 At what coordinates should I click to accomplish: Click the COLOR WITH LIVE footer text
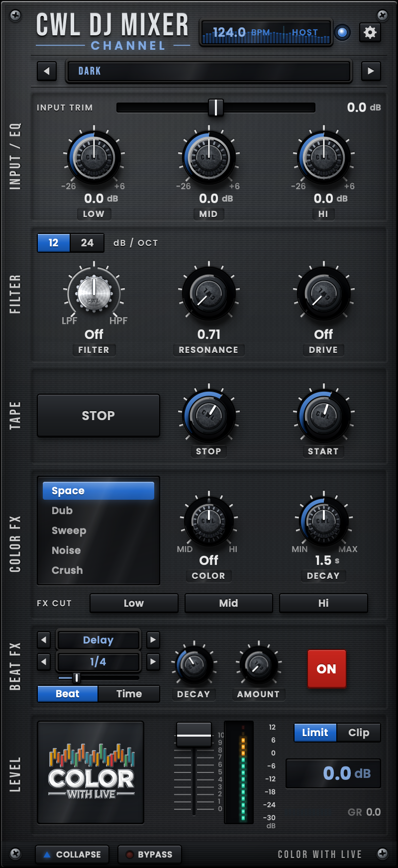point(319,855)
